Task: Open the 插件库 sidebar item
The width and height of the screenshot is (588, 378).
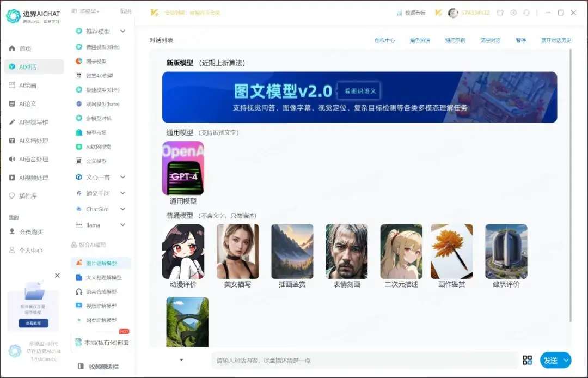Action: pyautogui.click(x=27, y=196)
